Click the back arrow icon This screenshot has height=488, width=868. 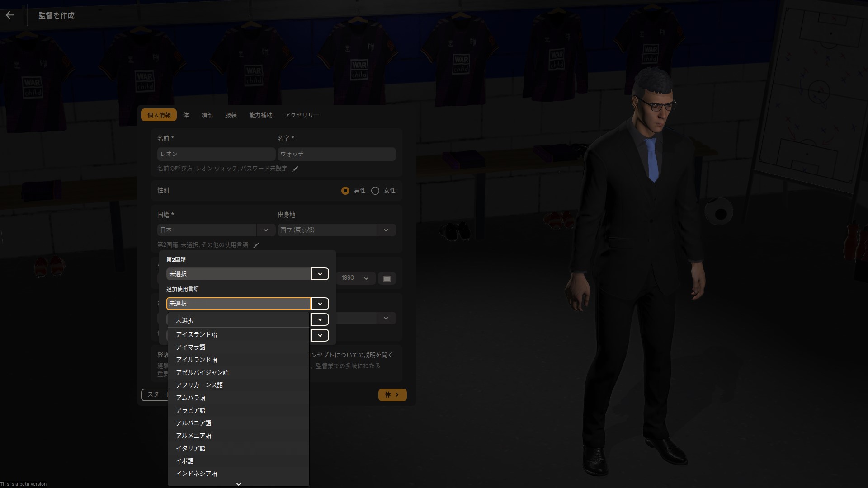[10, 15]
